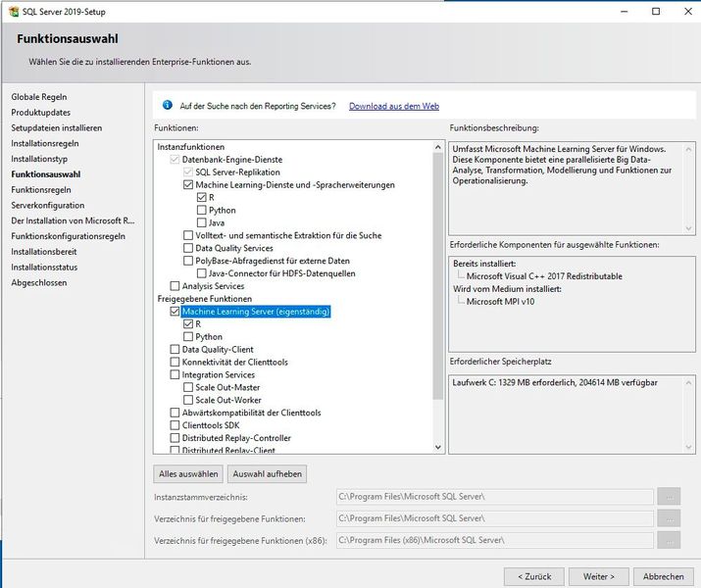Maximize the setup window
The width and height of the screenshot is (701, 588).
pos(656,11)
